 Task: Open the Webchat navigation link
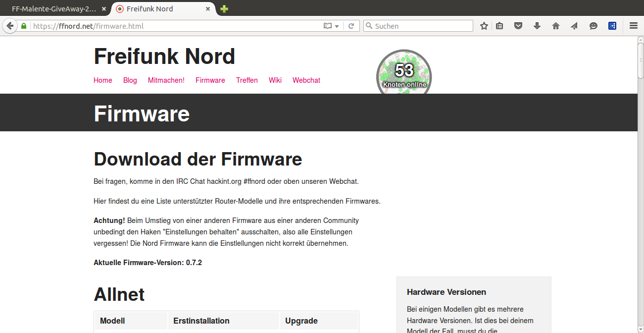(306, 80)
